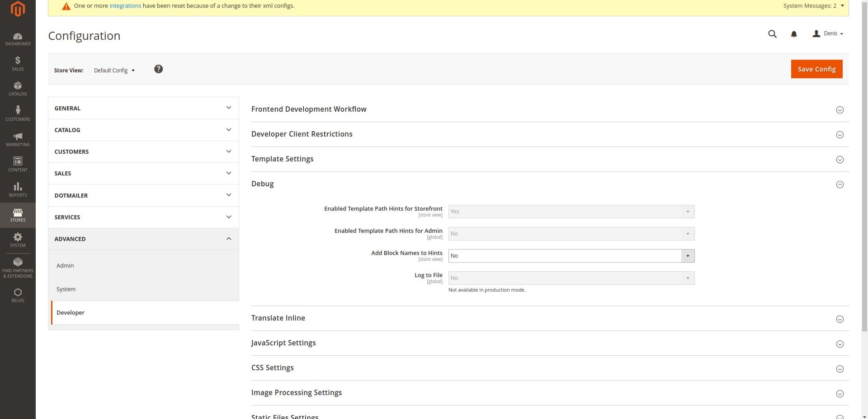The image size is (868, 419).
Task: Open the Denis account dropdown
Action: [828, 34]
